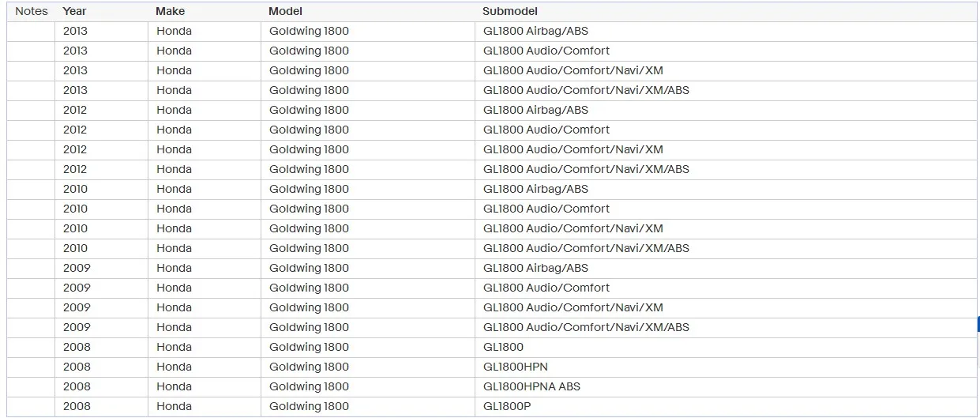Click Honda in the GL1800HPNA ABS row
Screen dimensions: 980x418
(x=174, y=386)
